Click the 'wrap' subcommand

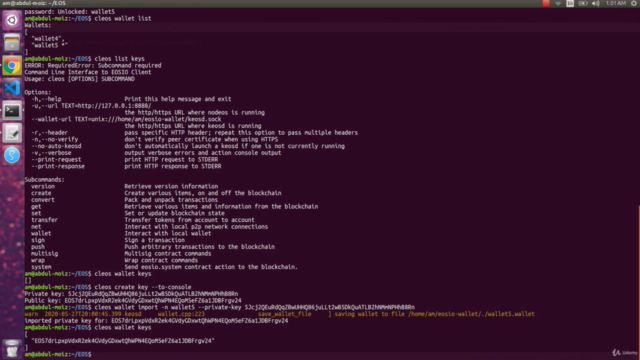(38, 260)
